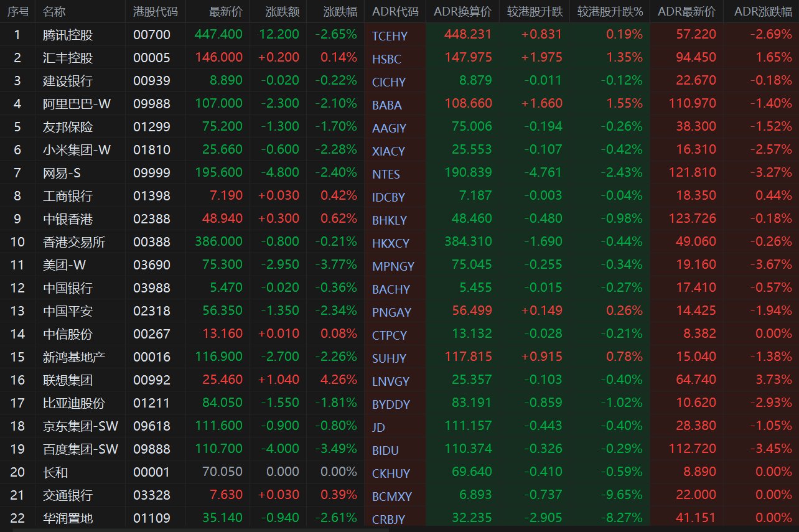Sort by the 名称 column header
The width and height of the screenshot is (799, 532).
54,11
